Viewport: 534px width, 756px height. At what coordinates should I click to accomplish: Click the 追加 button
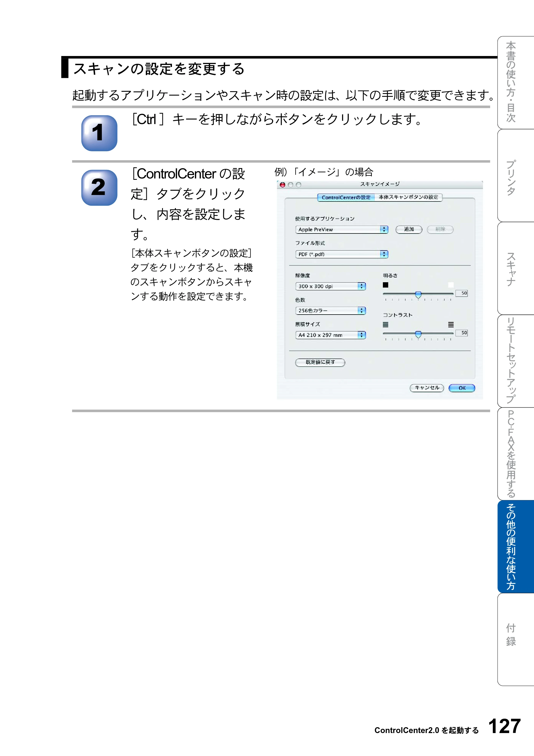tap(409, 229)
